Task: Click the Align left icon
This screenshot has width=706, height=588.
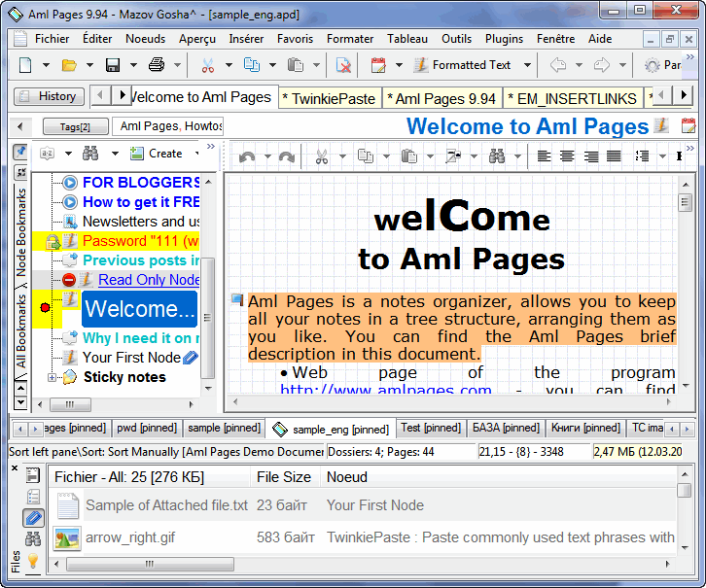Action: pyautogui.click(x=544, y=156)
